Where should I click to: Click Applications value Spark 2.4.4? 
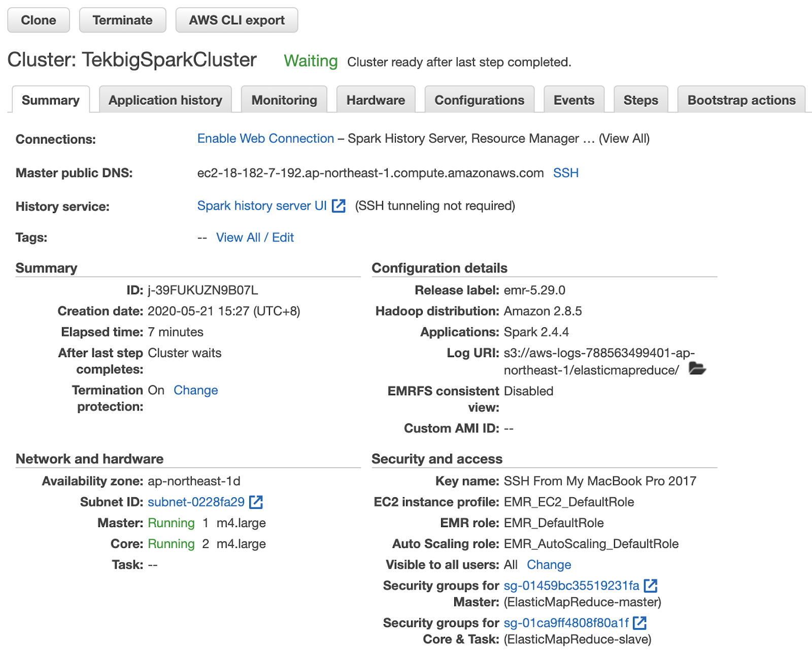click(x=536, y=332)
